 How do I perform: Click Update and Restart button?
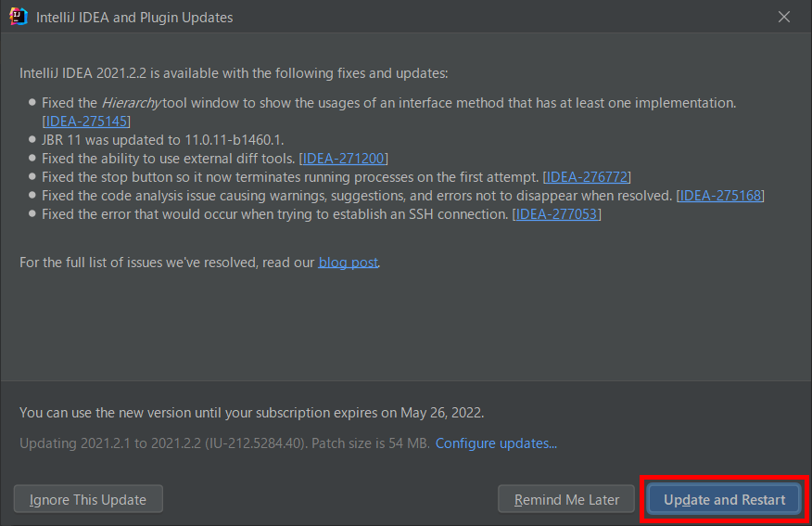724,500
